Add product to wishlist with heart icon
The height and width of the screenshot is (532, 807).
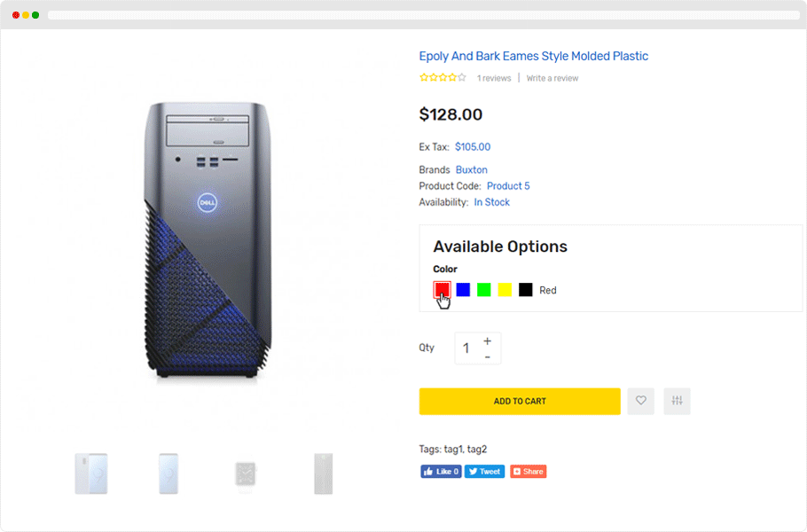click(x=641, y=401)
